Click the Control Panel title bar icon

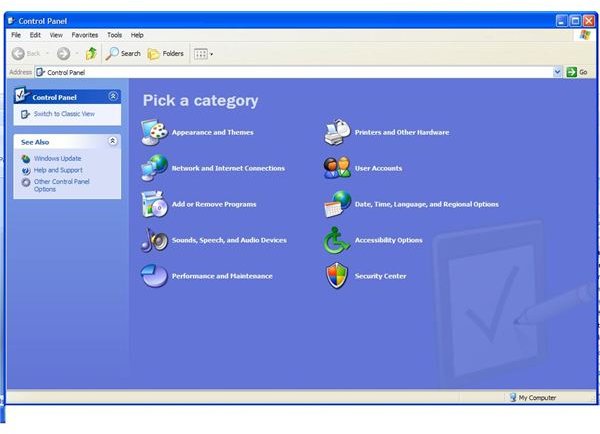[x=11, y=21]
